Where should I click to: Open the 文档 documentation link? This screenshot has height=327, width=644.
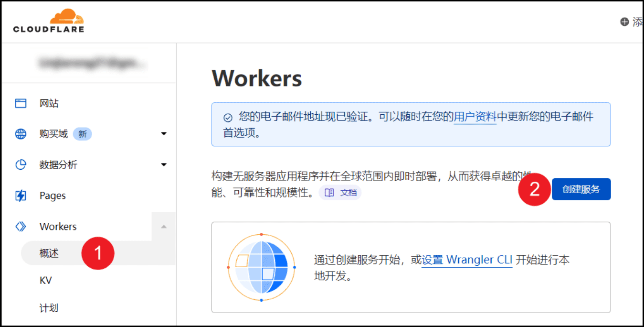[x=340, y=193]
